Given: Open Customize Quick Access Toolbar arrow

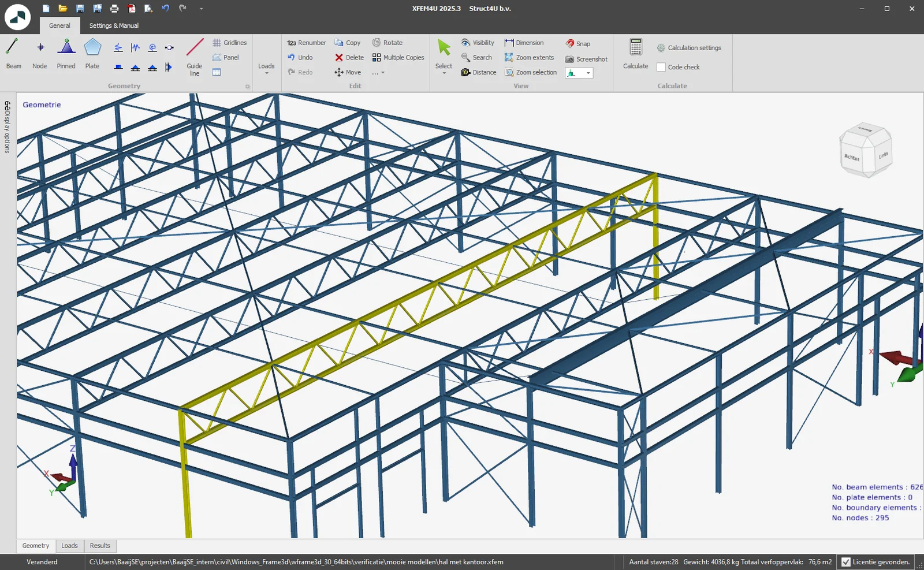Looking at the screenshot, I should coord(201,9).
